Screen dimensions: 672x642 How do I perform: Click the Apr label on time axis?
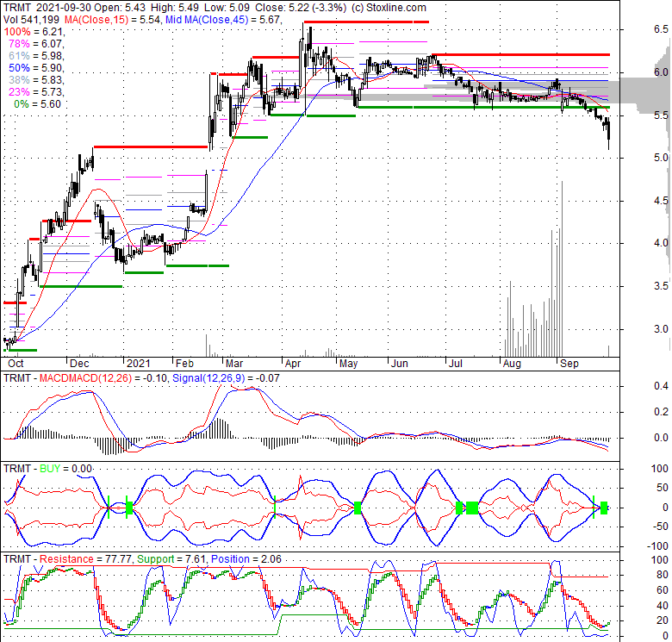293,364
